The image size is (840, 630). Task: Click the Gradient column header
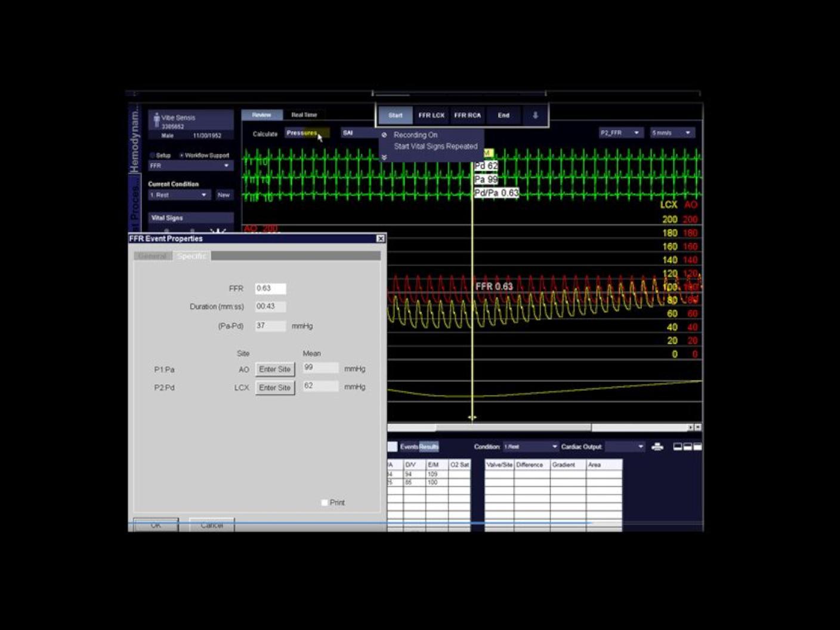click(x=568, y=465)
